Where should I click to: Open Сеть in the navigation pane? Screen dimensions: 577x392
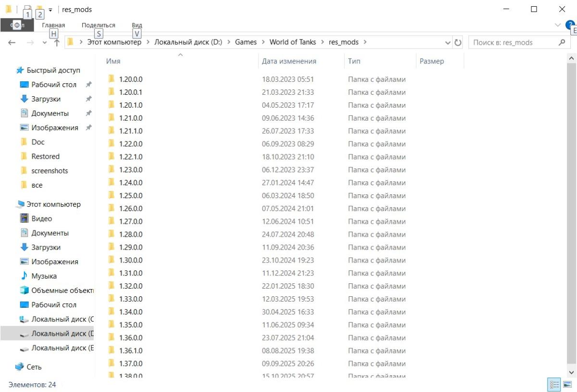pos(34,367)
